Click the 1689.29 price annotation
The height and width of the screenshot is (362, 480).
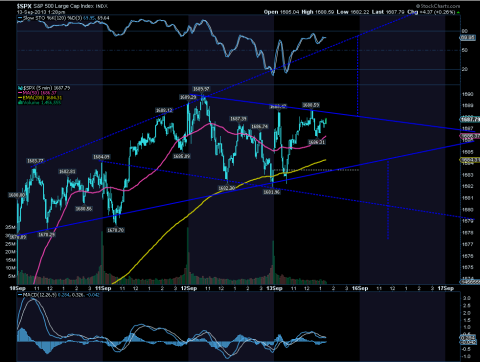pos(188,97)
